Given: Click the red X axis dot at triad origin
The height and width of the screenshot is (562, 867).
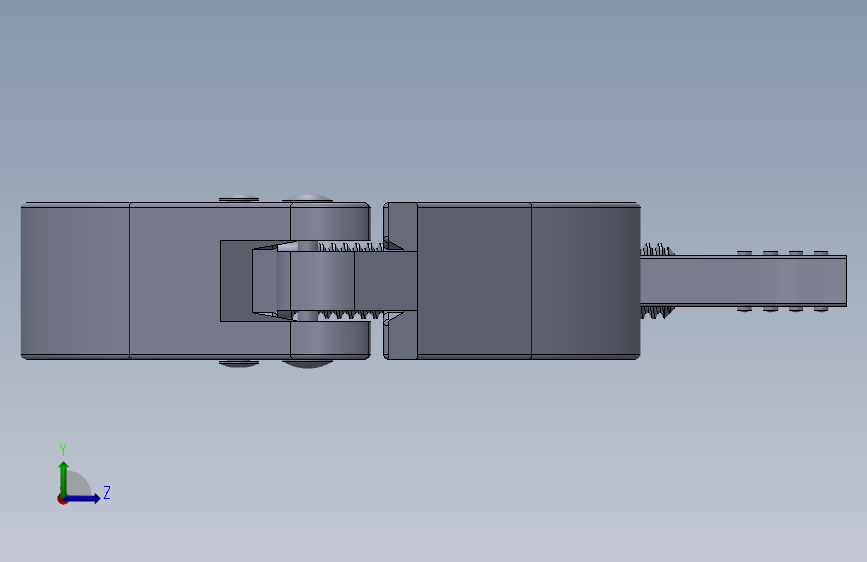Looking at the screenshot, I should (x=62, y=499).
